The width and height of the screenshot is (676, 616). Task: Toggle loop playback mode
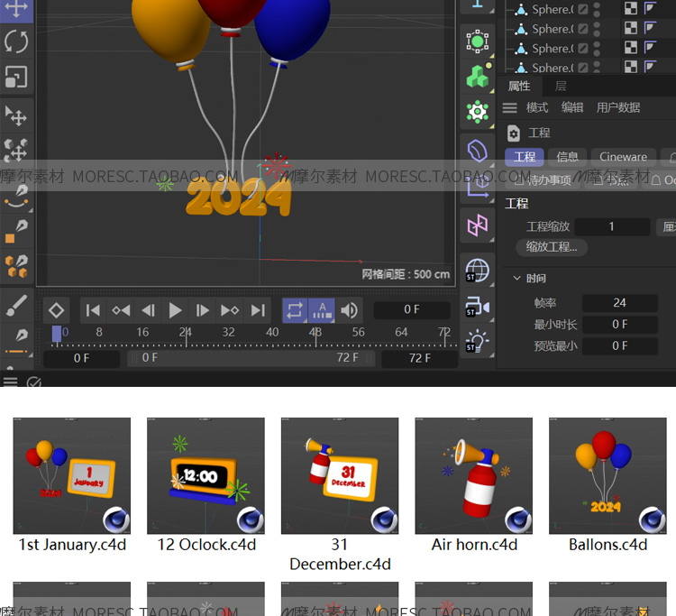295,310
